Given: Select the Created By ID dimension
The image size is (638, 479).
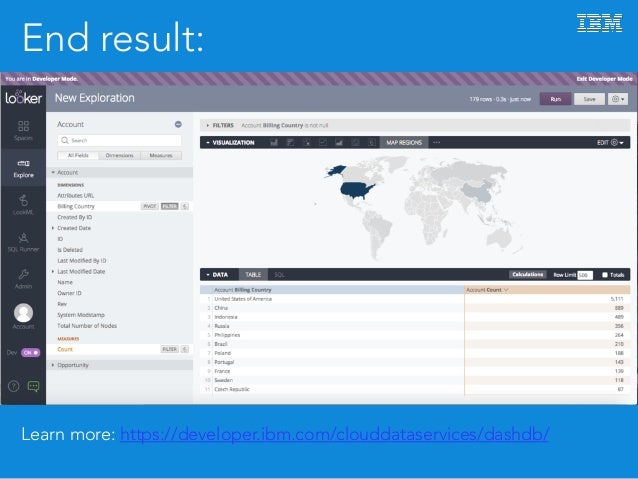Looking at the screenshot, I should [74, 217].
